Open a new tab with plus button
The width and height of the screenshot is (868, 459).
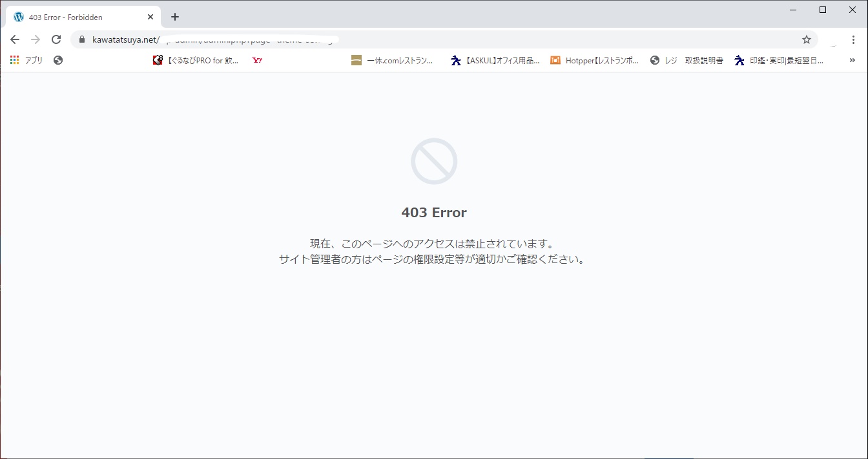(x=175, y=17)
